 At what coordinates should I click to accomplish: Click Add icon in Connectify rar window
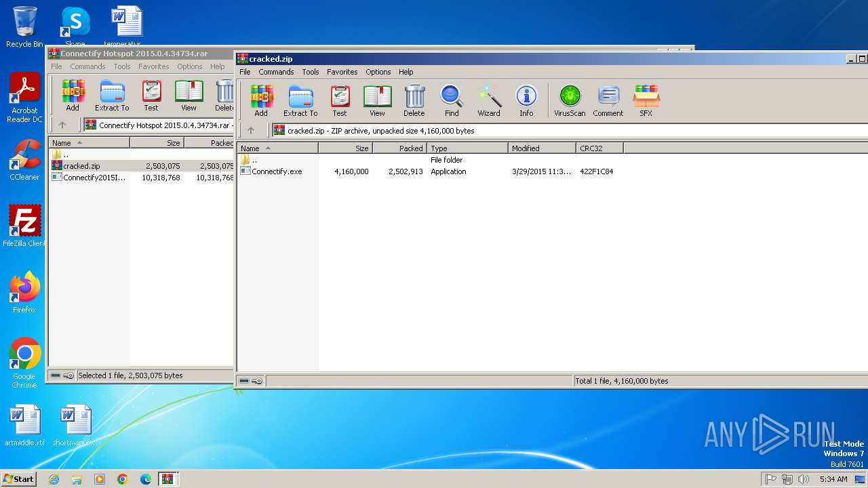73,96
